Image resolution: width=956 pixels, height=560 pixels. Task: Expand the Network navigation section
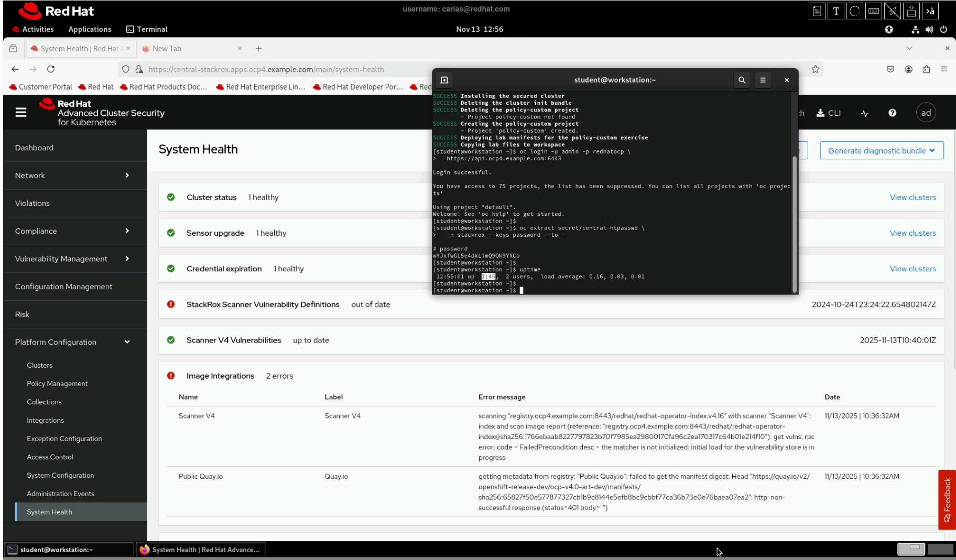(x=75, y=175)
